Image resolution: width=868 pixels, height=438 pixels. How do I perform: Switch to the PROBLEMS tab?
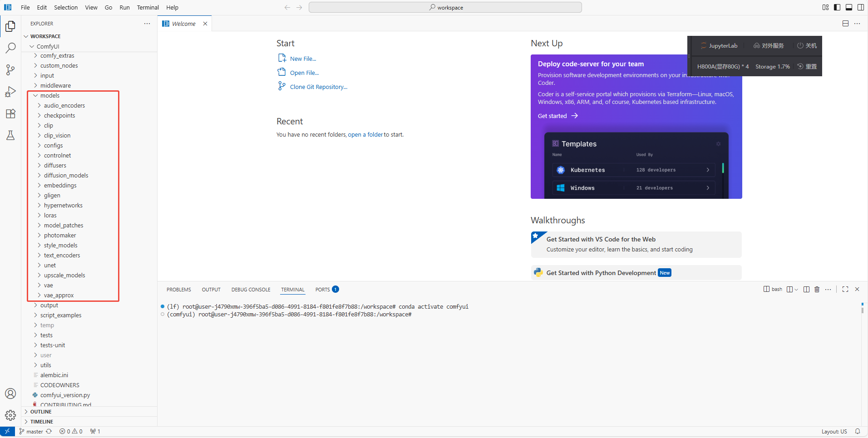click(x=178, y=290)
